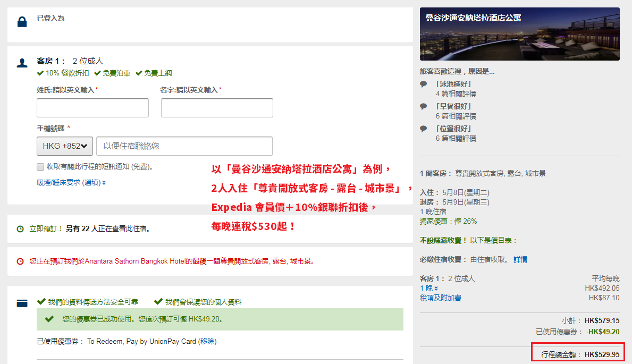Click the 小計 HK$579.15 subtotal line
632x364 pixels.
pyautogui.click(x=591, y=321)
